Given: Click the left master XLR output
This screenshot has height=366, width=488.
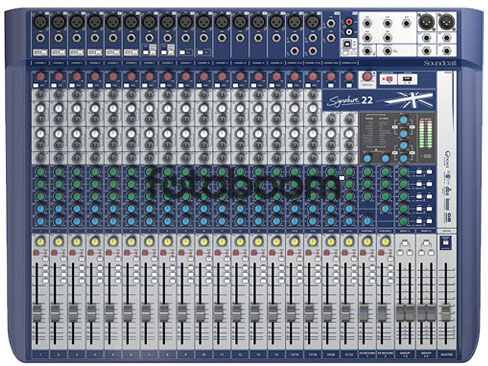Looking at the screenshot, I should [x=426, y=22].
